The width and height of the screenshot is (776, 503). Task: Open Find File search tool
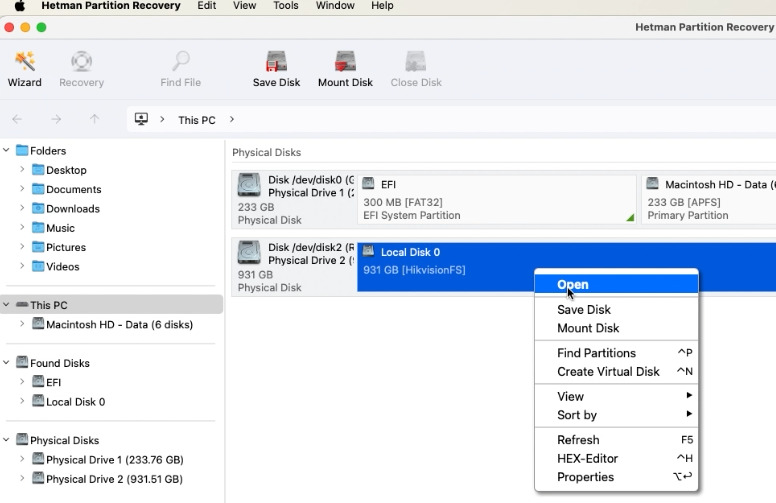coord(180,69)
